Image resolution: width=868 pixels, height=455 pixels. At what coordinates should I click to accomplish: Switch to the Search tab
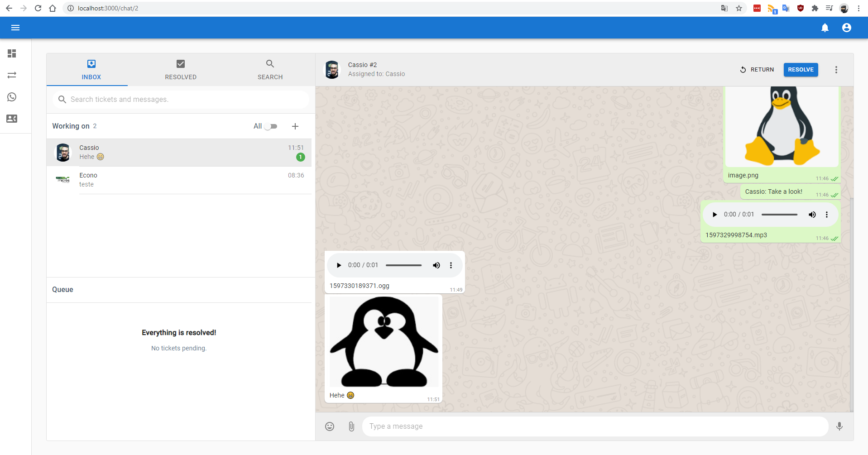270,70
